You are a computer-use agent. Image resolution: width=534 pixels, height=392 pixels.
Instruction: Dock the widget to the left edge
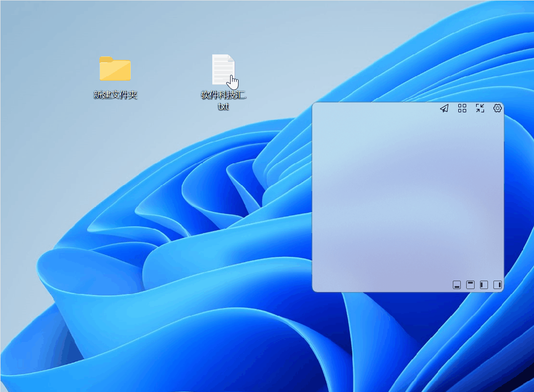pos(484,285)
